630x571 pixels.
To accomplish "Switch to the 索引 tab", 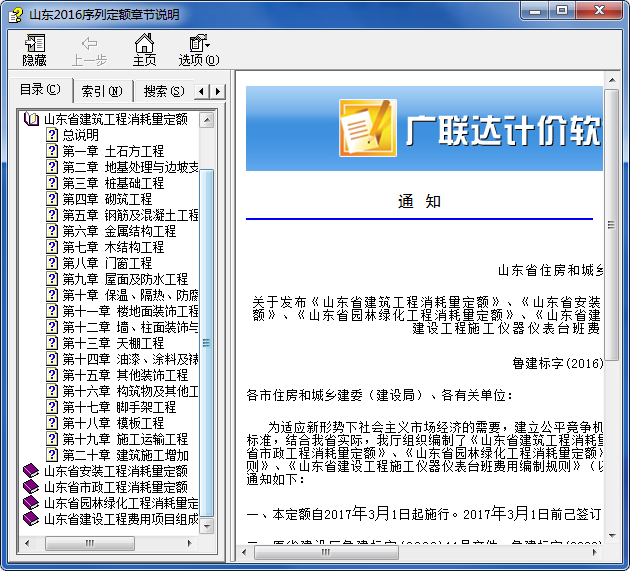I will coord(102,91).
